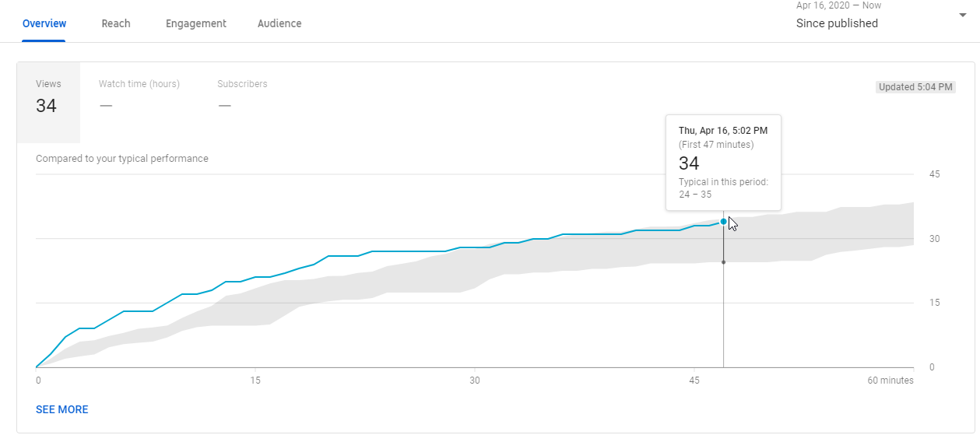The height and width of the screenshot is (442, 980).
Task: Click the tooltip showing Thu, Apr 16, 5:02 PM
Action: point(723,162)
